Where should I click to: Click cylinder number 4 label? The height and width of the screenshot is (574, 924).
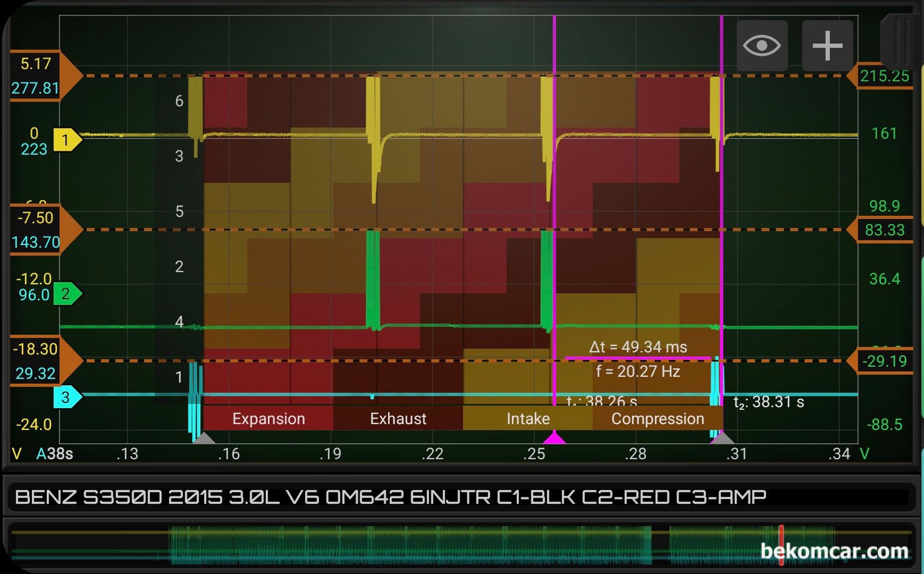(x=179, y=321)
